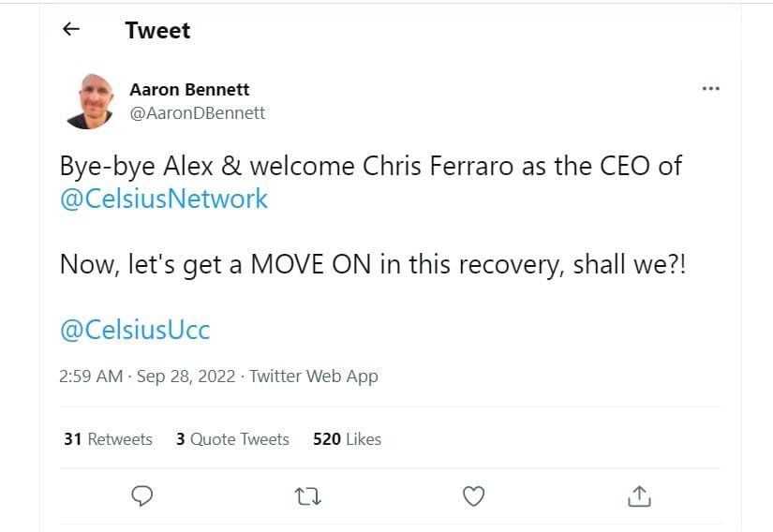Like the tweet with the heart icon
The image size is (773, 532).
[474, 495]
